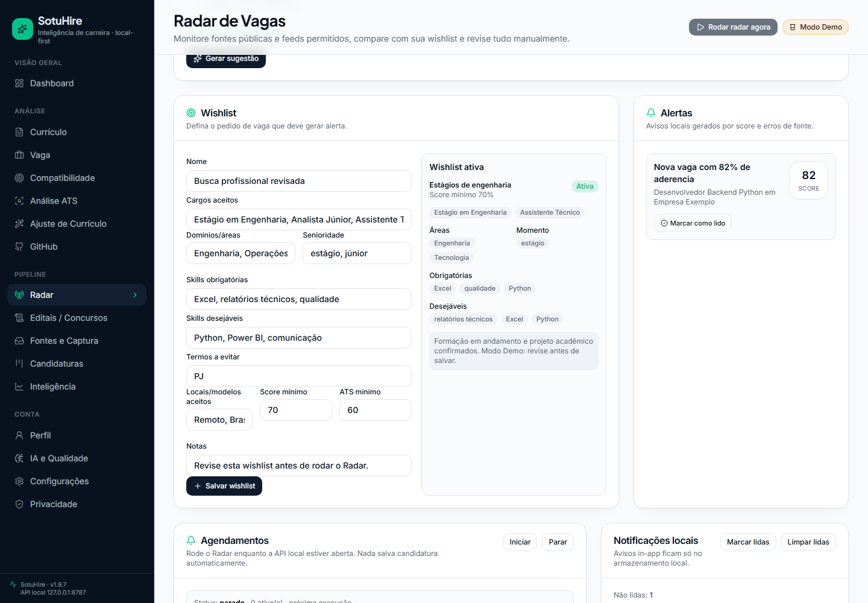Viewport: 868px width, 603px height.
Task: Save with the Salvar wishlist button
Action: (224, 486)
